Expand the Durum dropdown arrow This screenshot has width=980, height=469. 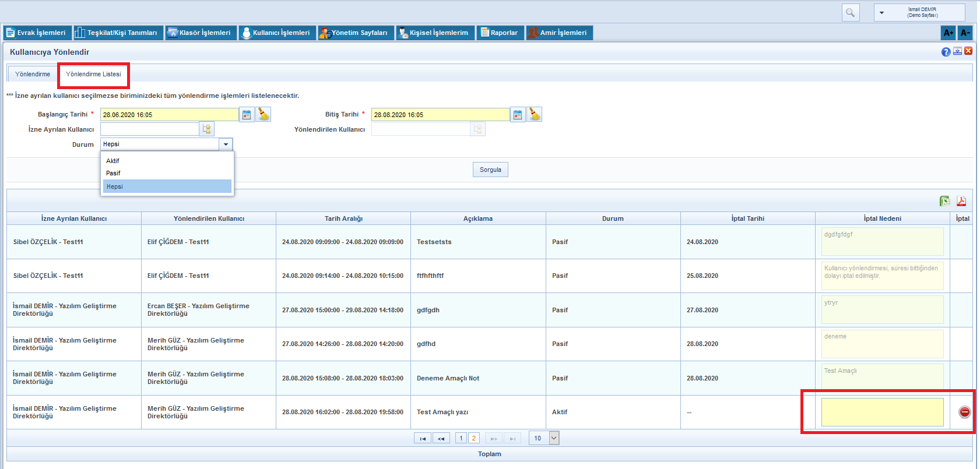(x=226, y=144)
